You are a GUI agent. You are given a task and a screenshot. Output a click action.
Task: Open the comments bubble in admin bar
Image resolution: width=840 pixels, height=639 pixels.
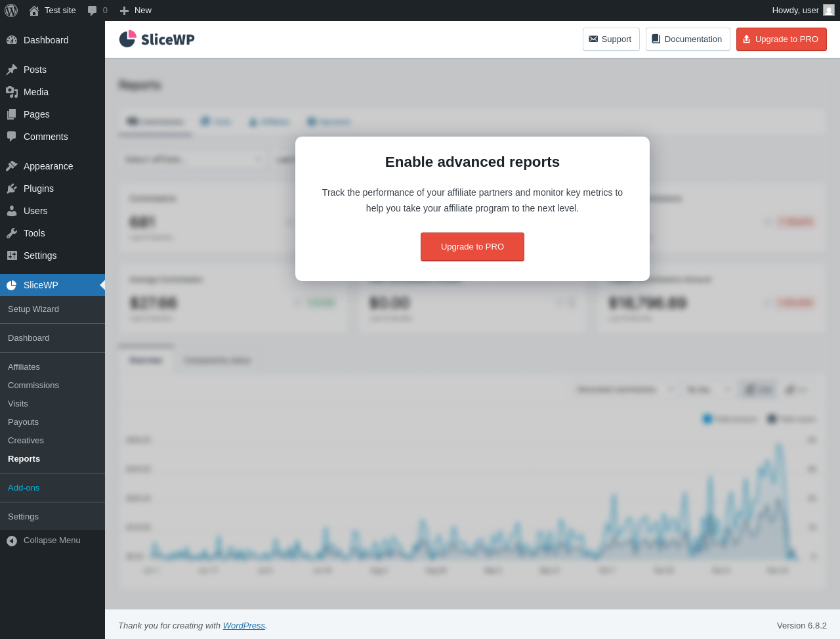click(x=93, y=11)
